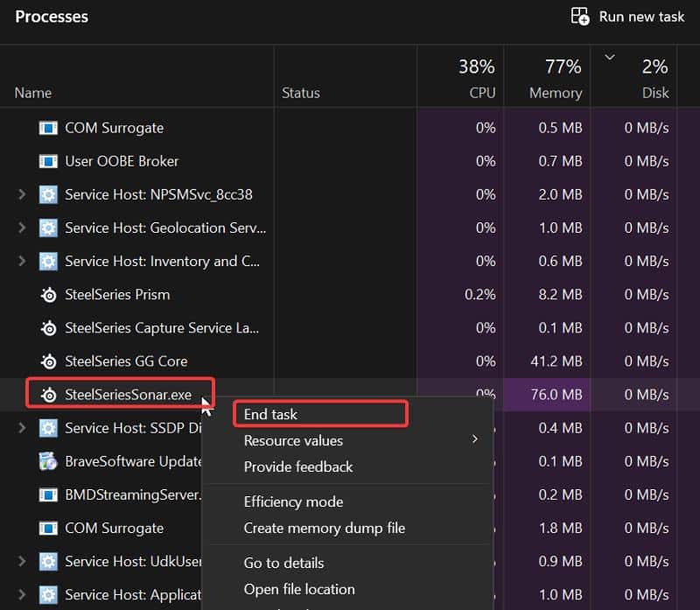This screenshot has height=610, width=700.
Task: Select Service Host: NPSMSvc_8cc38 name
Action: (158, 194)
